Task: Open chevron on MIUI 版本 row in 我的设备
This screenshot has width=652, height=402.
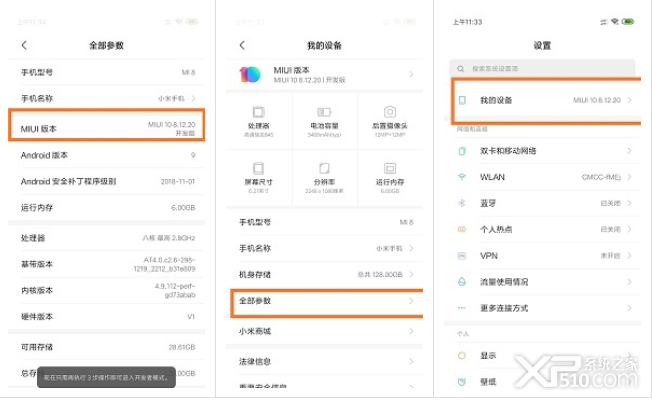Action: point(411,74)
